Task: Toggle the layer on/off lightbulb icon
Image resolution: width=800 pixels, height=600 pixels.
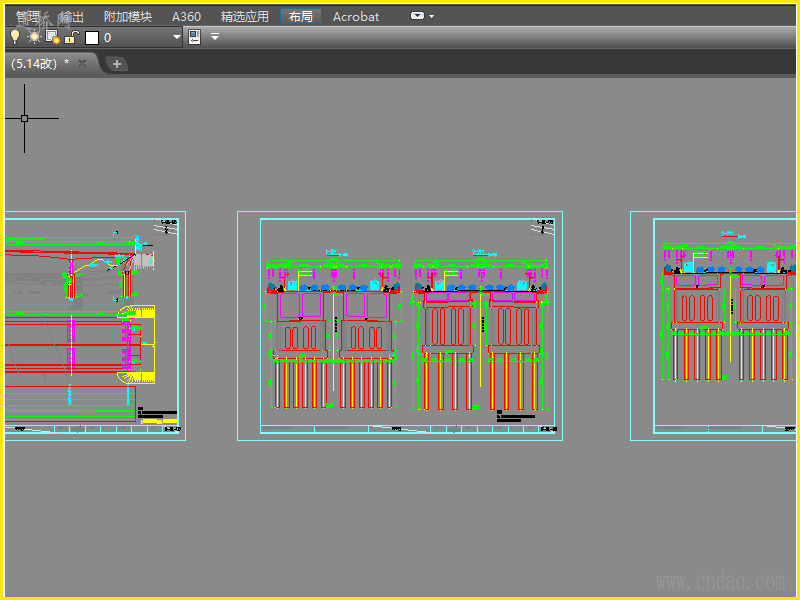Action: pyautogui.click(x=14, y=37)
